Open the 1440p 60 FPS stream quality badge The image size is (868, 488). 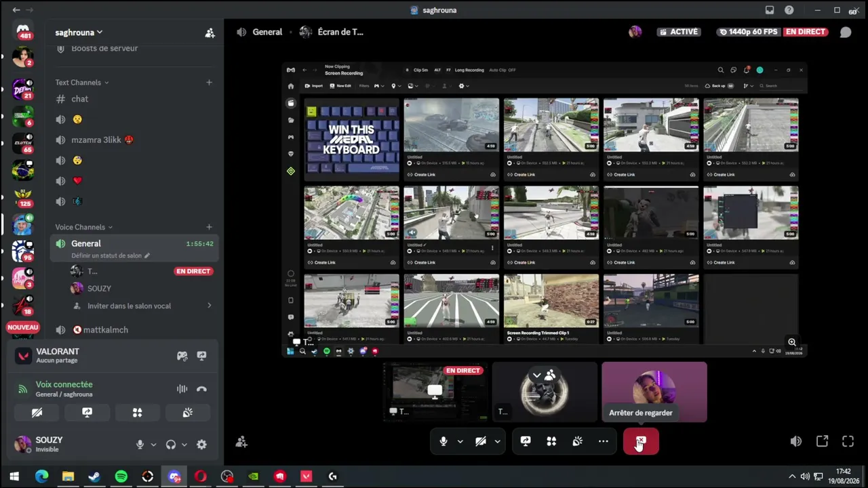point(748,32)
